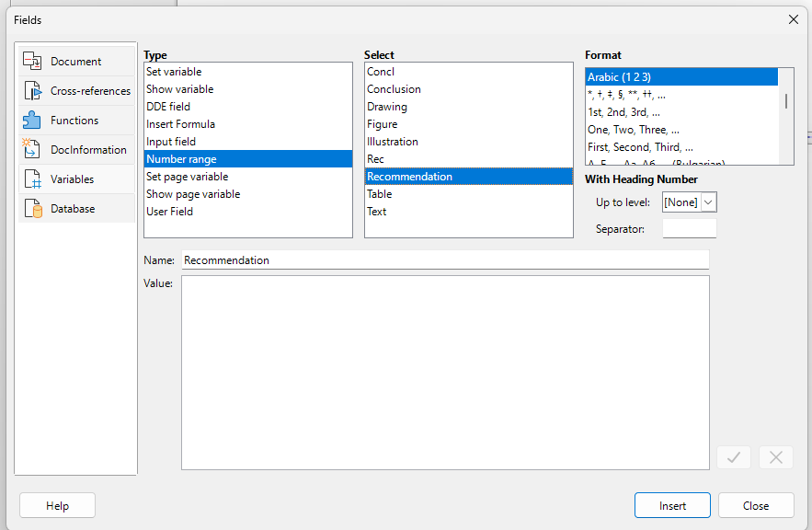Click into the Separator field
Image resolution: width=812 pixels, height=530 pixels.
coord(690,228)
